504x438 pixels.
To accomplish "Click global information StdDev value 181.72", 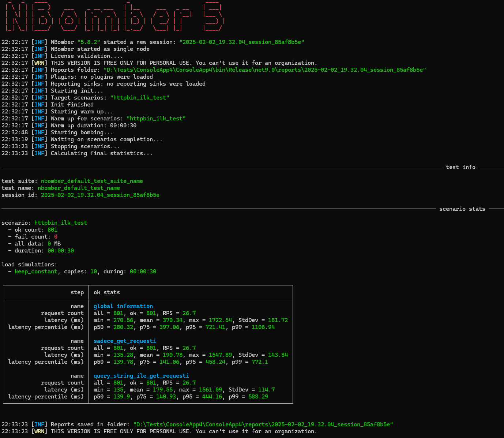I will click(x=278, y=320).
